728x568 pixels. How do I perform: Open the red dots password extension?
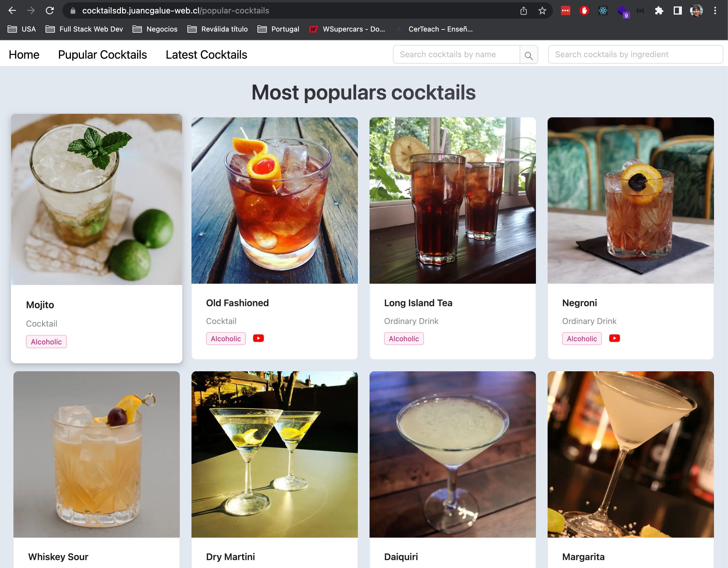click(x=566, y=11)
